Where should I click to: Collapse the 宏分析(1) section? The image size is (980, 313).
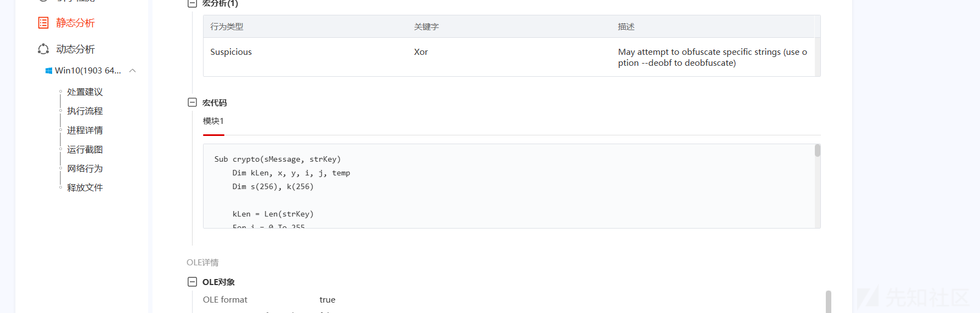point(192,3)
